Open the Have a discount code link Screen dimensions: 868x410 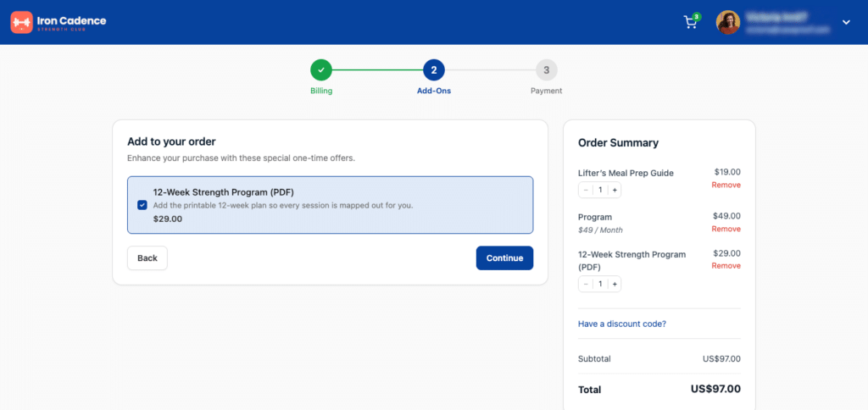621,324
